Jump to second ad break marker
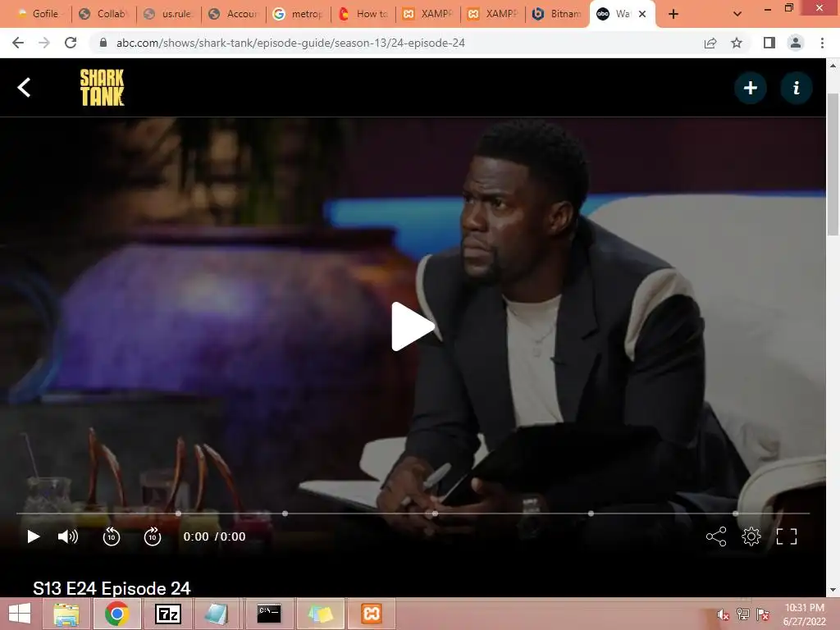Screen dimensions: 840x630 pos(285,514)
